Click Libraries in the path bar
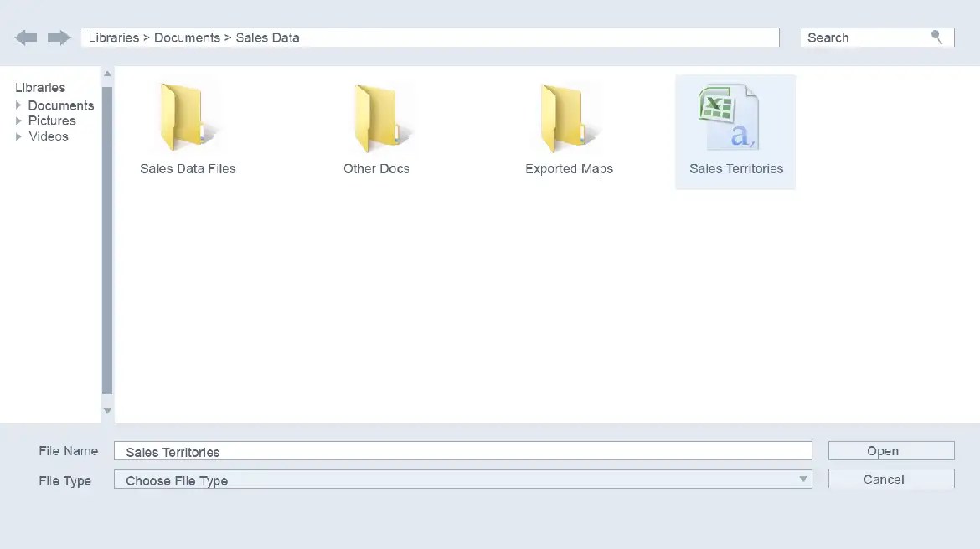This screenshot has width=980, height=549. click(x=114, y=38)
